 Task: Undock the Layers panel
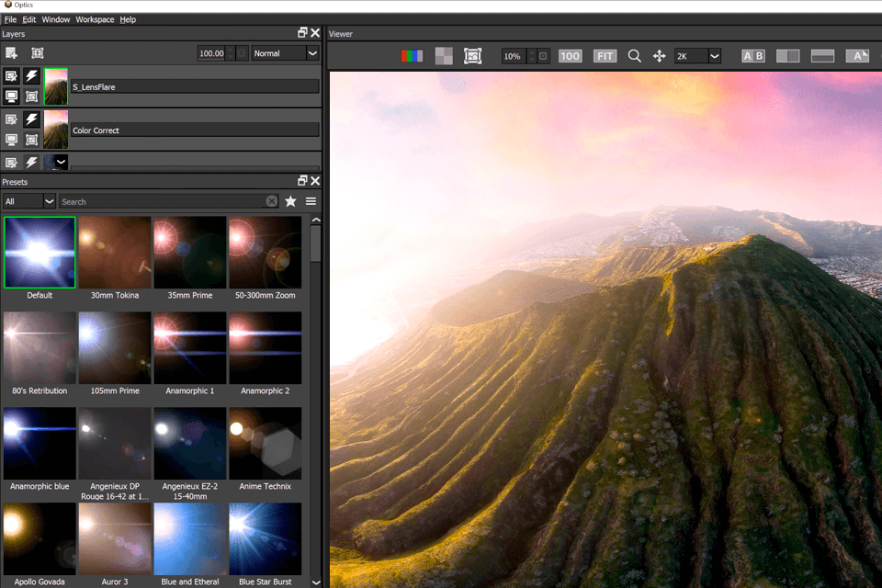point(302,33)
